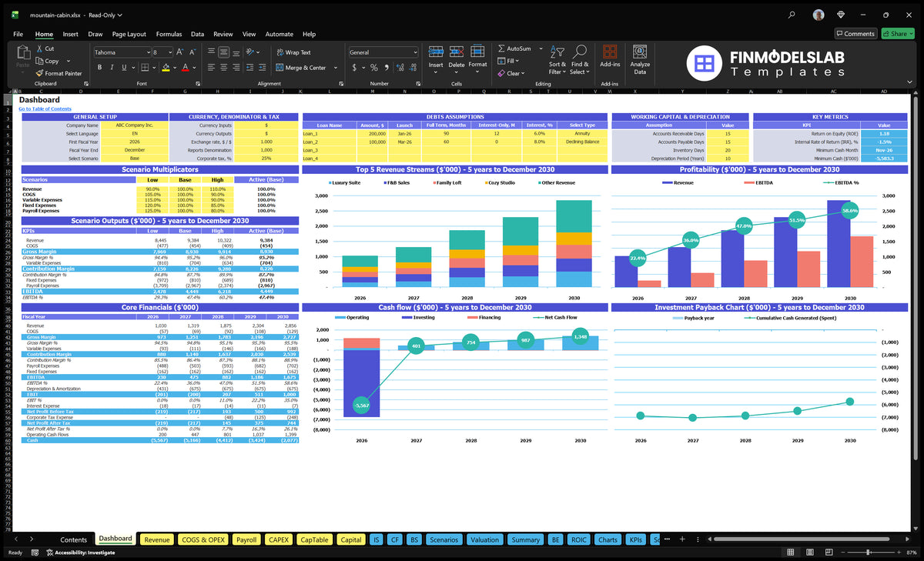Activate the Format Painter brush
This screenshot has height=561, width=924.
tap(39, 73)
